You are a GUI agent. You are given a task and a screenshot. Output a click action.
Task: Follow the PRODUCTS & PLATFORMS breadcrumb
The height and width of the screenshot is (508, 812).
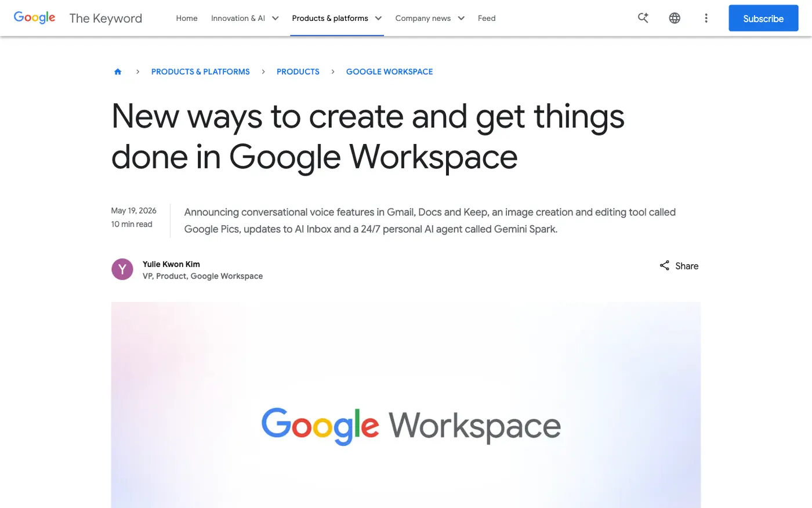tap(201, 72)
